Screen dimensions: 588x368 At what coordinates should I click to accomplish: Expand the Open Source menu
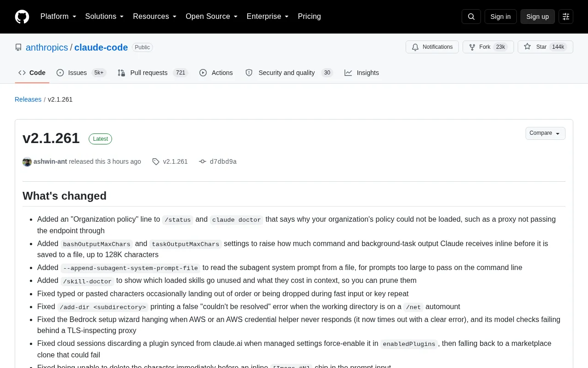click(x=212, y=17)
